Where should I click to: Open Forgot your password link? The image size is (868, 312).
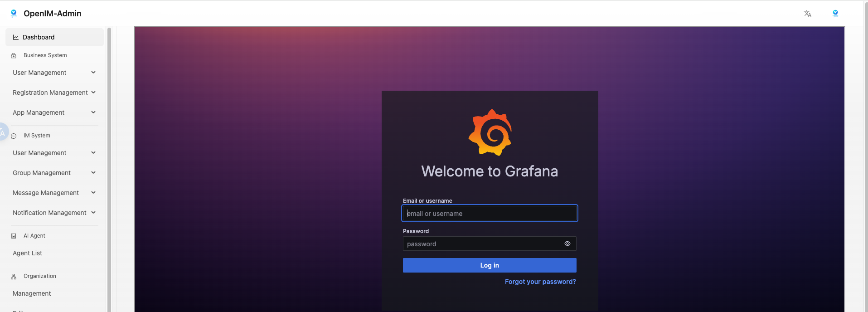point(540,282)
